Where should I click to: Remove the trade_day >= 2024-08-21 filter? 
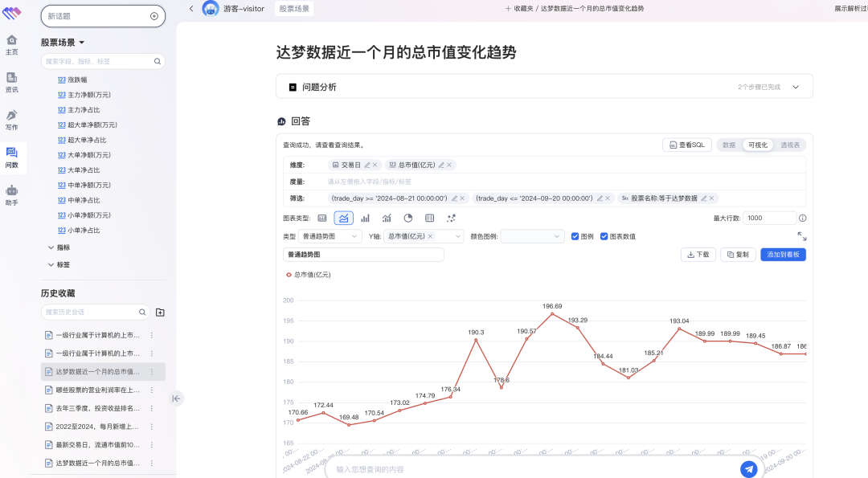click(x=462, y=198)
